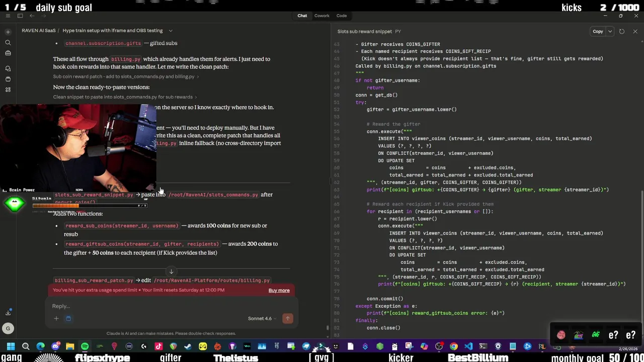The image size is (644, 362).
Task: Open File Explorer from the taskbar
Action: click(70, 346)
